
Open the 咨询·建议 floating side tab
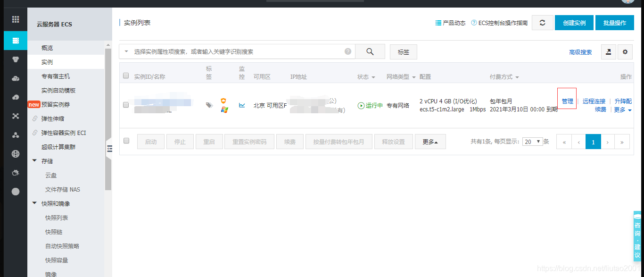[638, 235]
